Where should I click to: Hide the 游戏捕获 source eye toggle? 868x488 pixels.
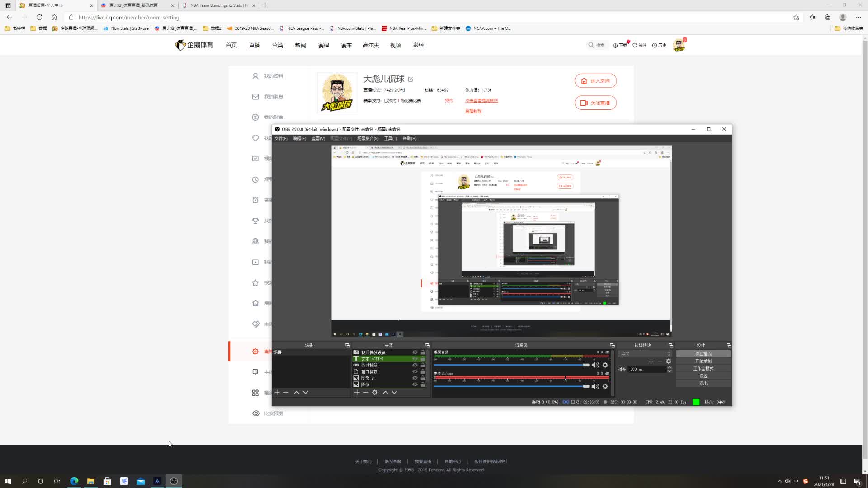tap(415, 365)
